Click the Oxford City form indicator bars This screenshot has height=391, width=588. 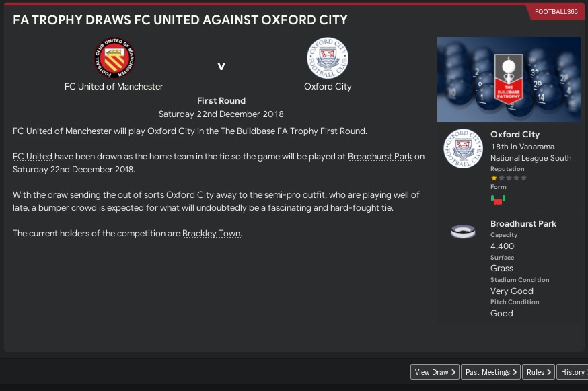point(498,199)
